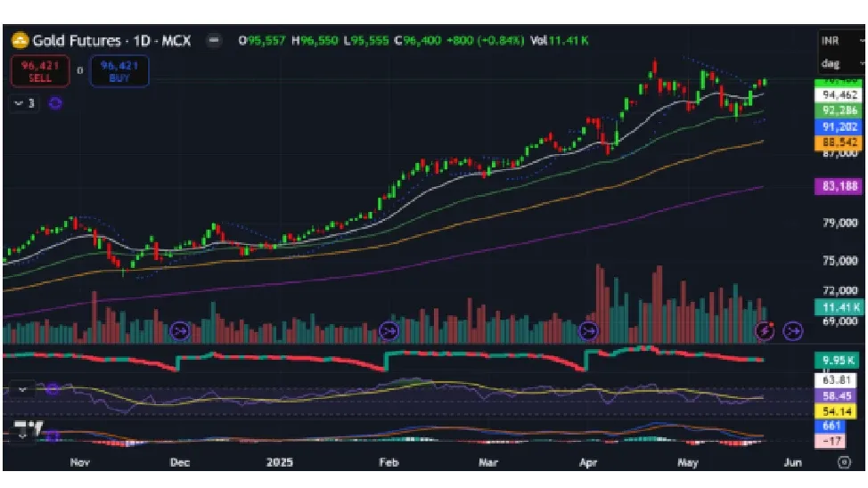Open chart settings gear at bottom right
Image resolution: width=868 pixels, height=488 pixels.
(843, 462)
